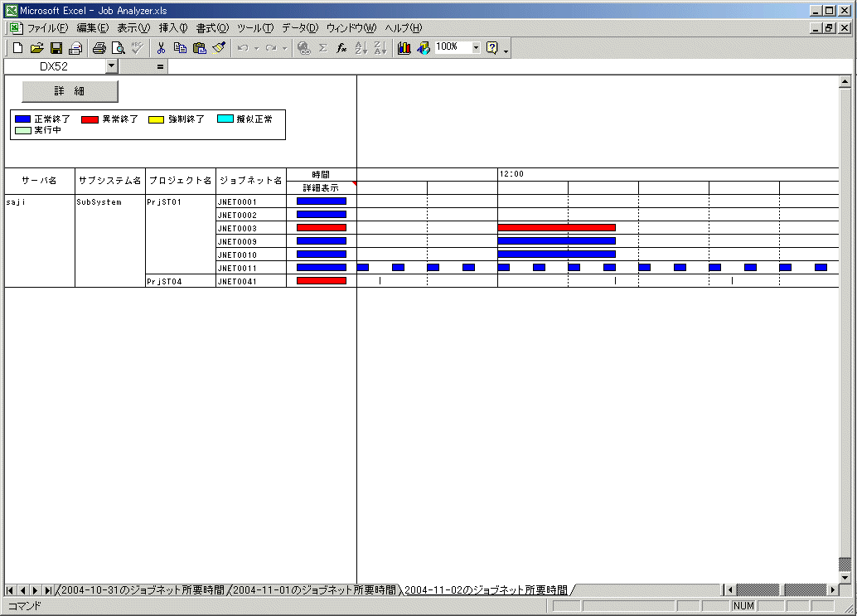Click the Office Assistant help icon
The image size is (857, 616).
[x=491, y=48]
